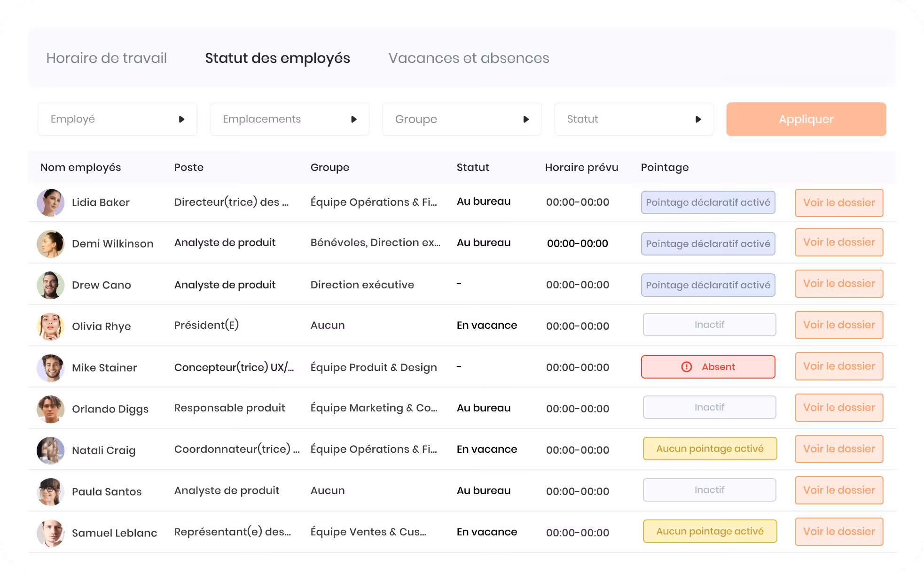Expand the Emplacements filter dropdown

coord(290,119)
